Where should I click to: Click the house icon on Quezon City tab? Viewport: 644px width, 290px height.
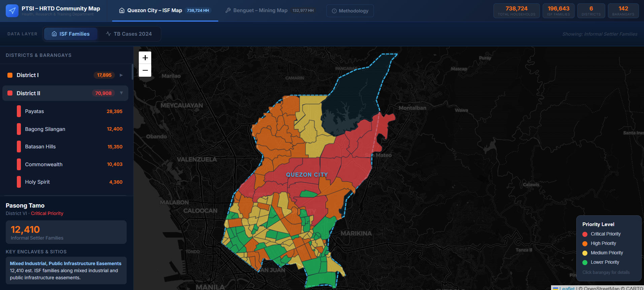(x=122, y=10)
